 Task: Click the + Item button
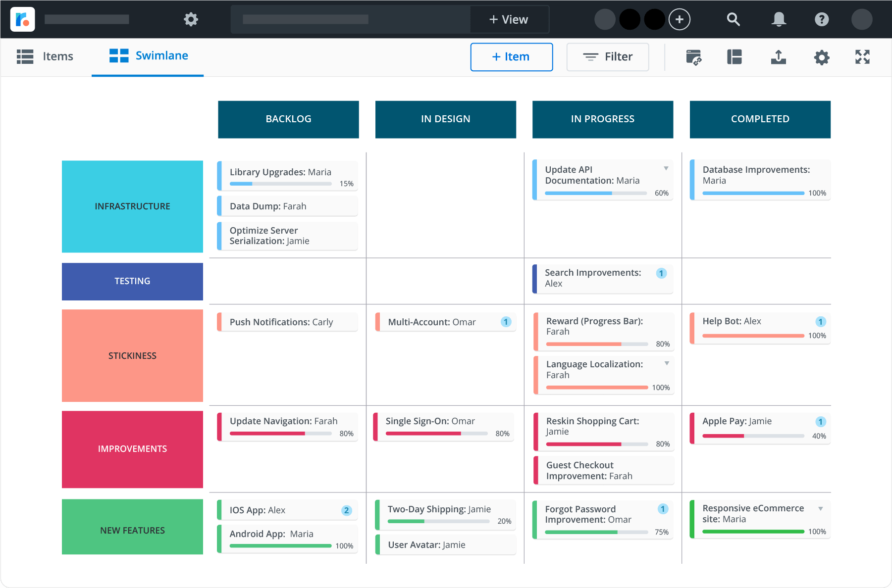511,57
